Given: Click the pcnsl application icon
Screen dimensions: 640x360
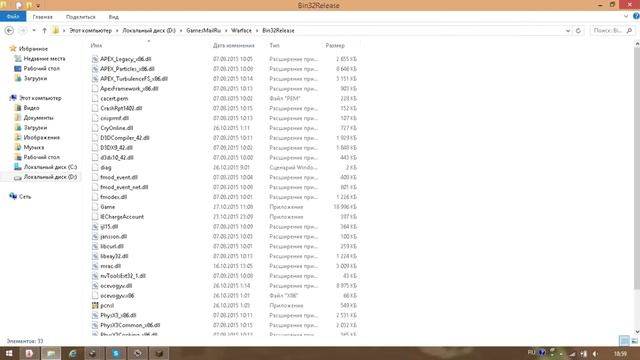Looking at the screenshot, I should point(95,305).
